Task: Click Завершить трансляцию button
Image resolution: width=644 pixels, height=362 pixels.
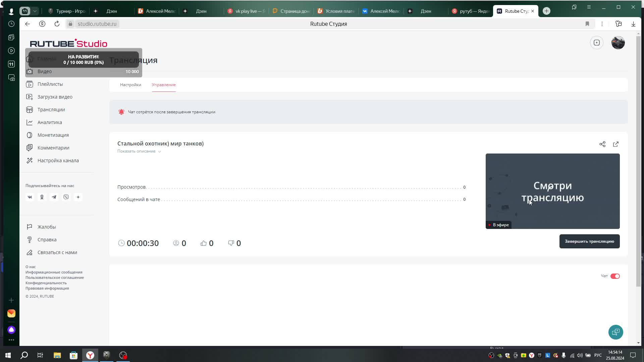Action: pyautogui.click(x=589, y=241)
